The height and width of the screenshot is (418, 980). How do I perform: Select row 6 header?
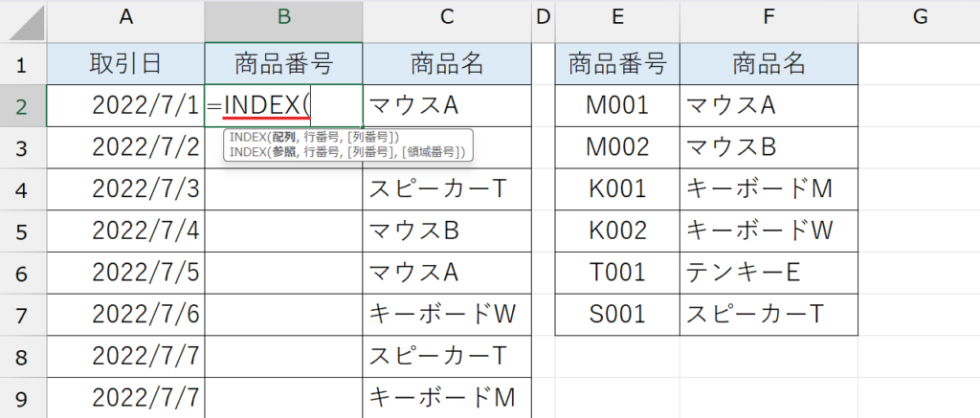click(x=23, y=274)
